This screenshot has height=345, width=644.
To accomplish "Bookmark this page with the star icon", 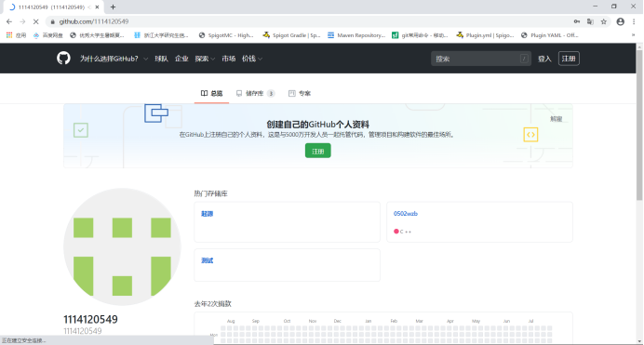I will pyautogui.click(x=603, y=21).
